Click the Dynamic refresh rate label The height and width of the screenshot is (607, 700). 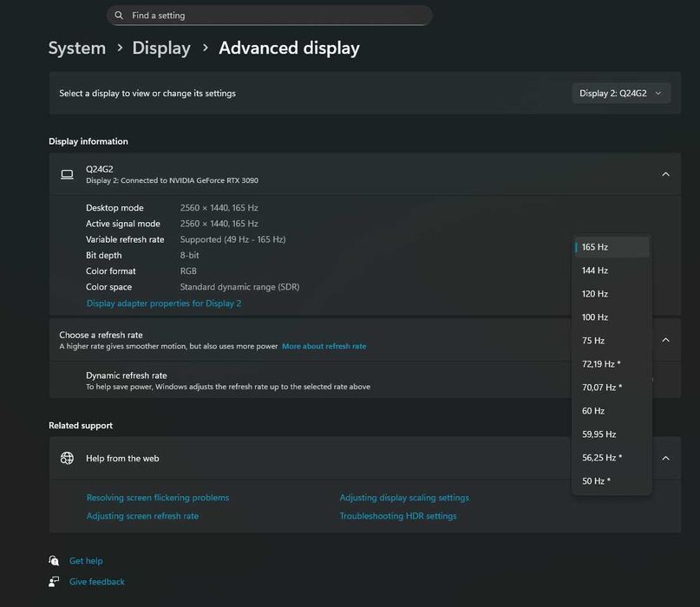[x=127, y=375]
